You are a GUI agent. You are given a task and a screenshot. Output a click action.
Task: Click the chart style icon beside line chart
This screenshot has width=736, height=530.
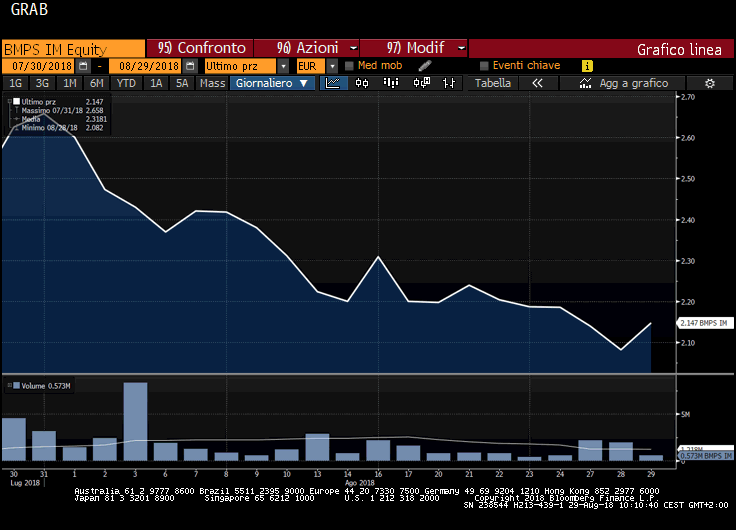(361, 83)
